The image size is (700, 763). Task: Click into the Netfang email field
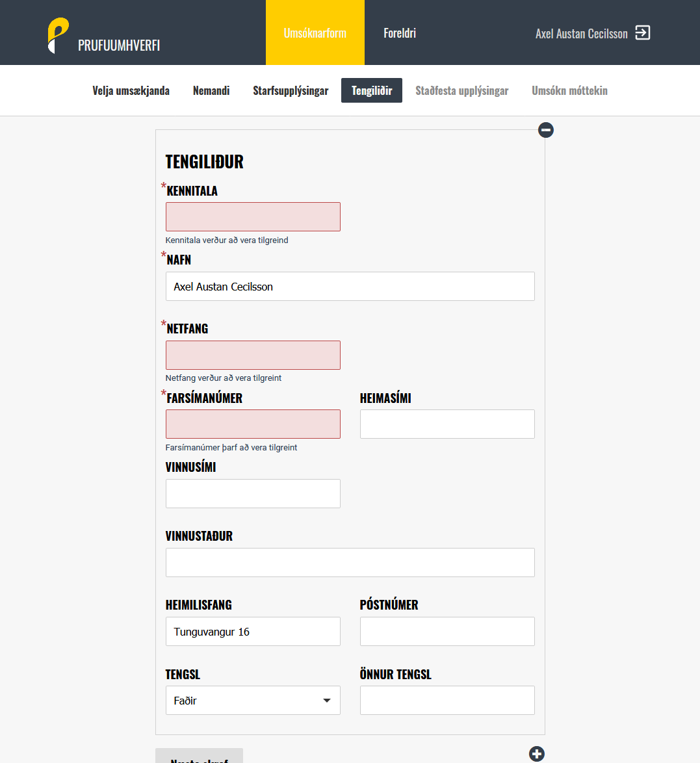point(253,356)
